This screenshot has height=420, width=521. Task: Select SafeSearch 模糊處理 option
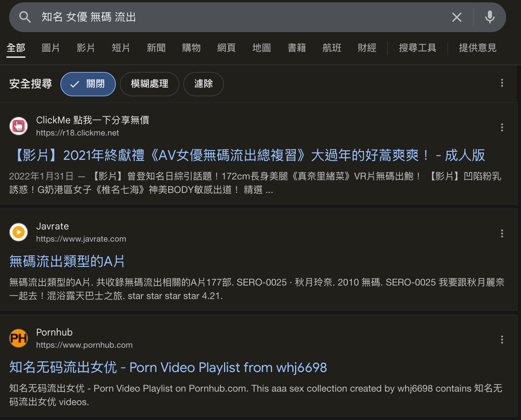(149, 84)
